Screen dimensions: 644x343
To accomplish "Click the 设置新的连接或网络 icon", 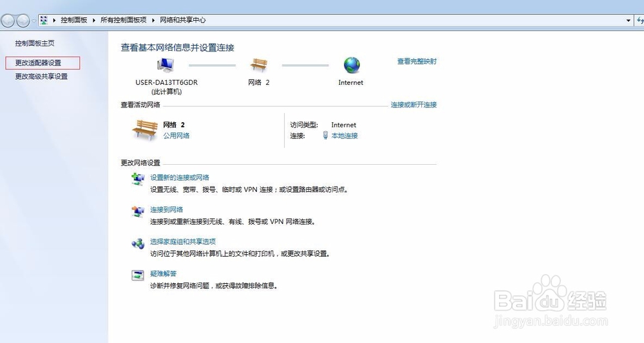I will tap(138, 179).
